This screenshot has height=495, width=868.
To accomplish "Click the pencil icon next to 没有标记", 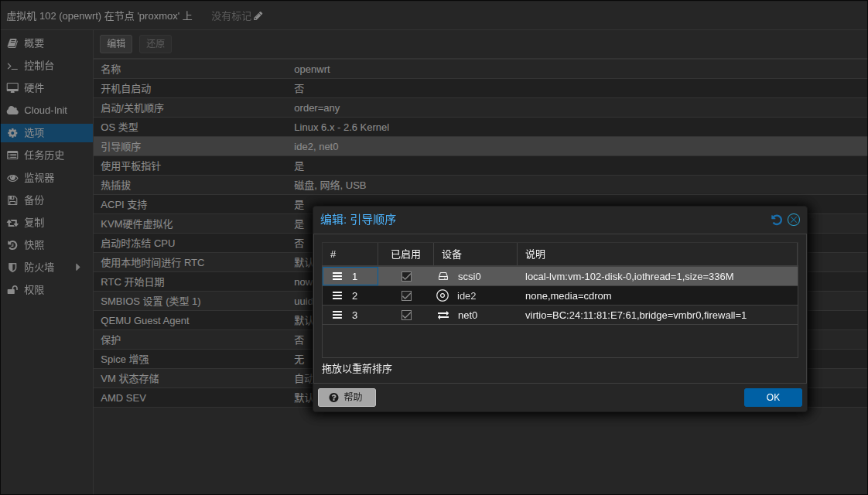I will (x=258, y=16).
